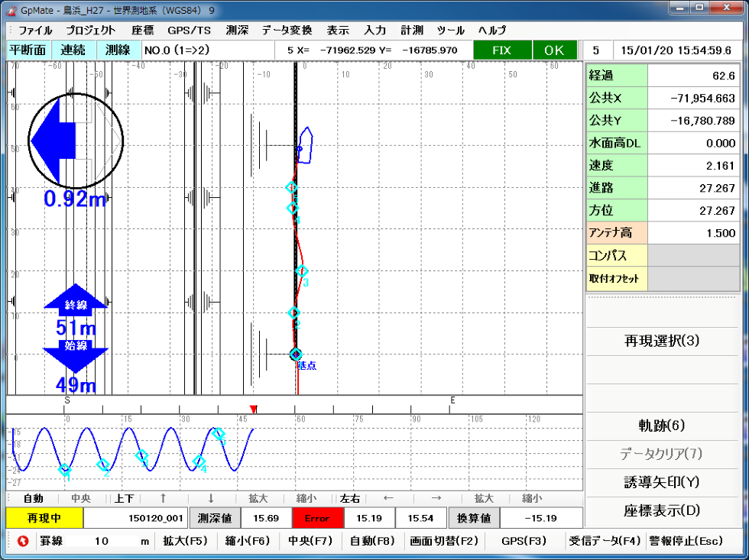Image resolution: width=749 pixels, height=560 pixels.
Task: Click the 座標表示(D) button
Action: pyautogui.click(x=662, y=510)
